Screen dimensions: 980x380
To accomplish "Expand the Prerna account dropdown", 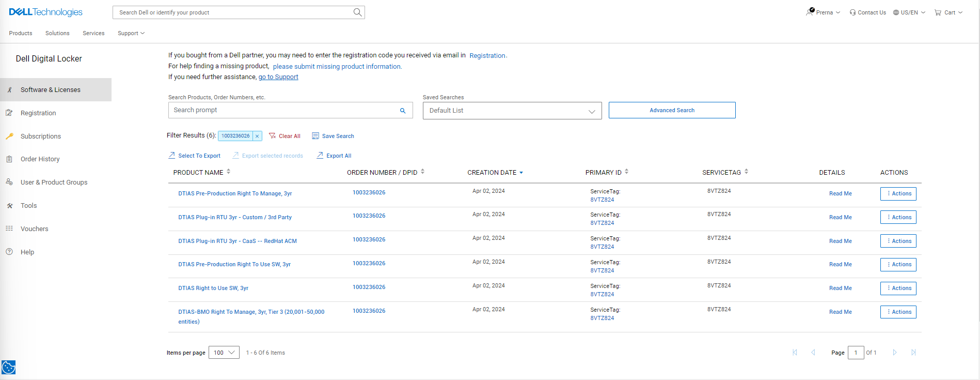I will click(838, 12).
